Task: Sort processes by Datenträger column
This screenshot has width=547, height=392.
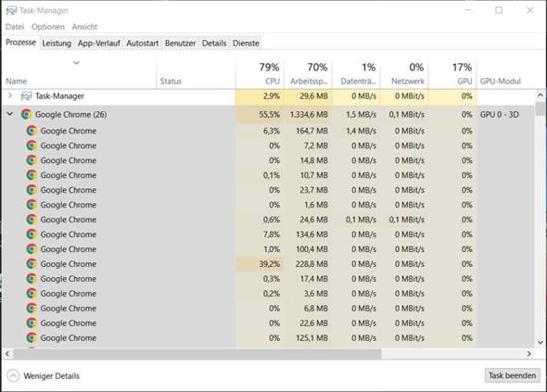Action: coord(356,73)
